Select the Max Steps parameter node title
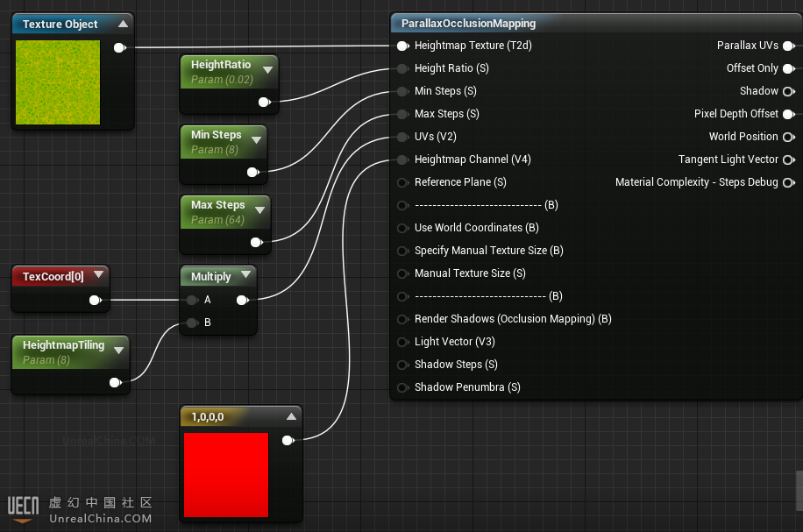Screen dimensions: 803x532 tap(217, 205)
